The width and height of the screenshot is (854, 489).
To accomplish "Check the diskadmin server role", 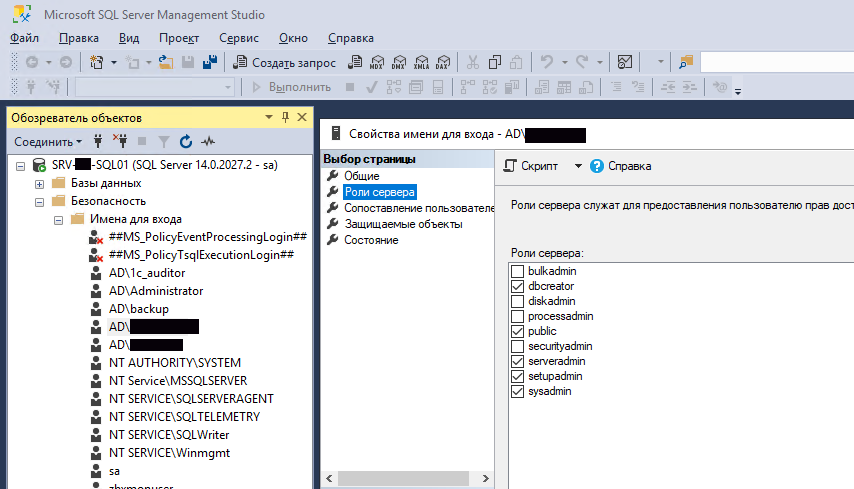I will [517, 301].
